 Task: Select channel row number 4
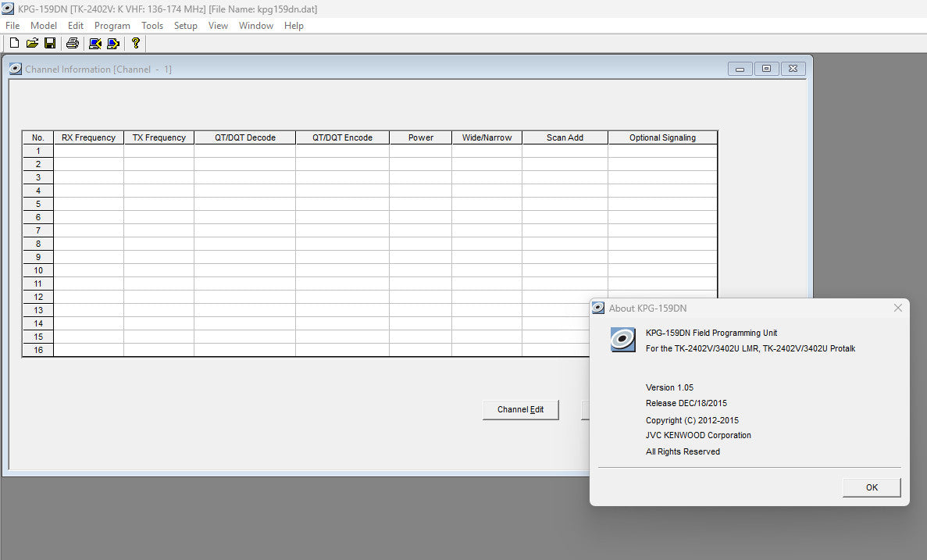tap(37, 191)
